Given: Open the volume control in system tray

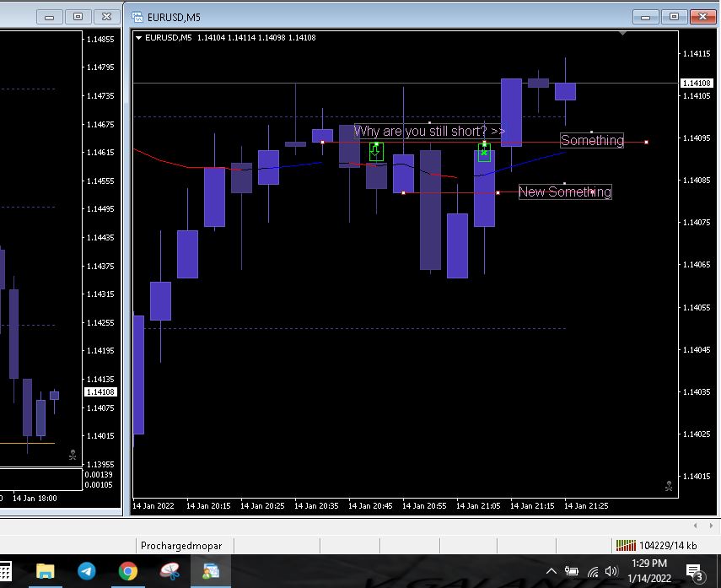Looking at the screenshot, I should (x=611, y=571).
